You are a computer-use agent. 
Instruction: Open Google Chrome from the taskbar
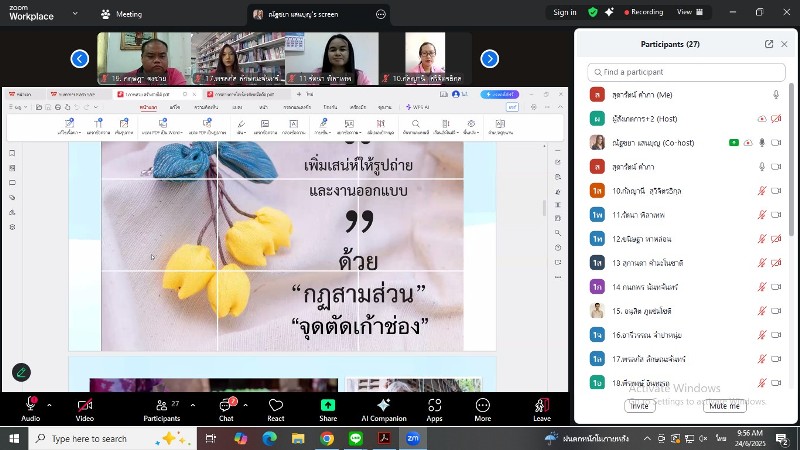click(327, 438)
